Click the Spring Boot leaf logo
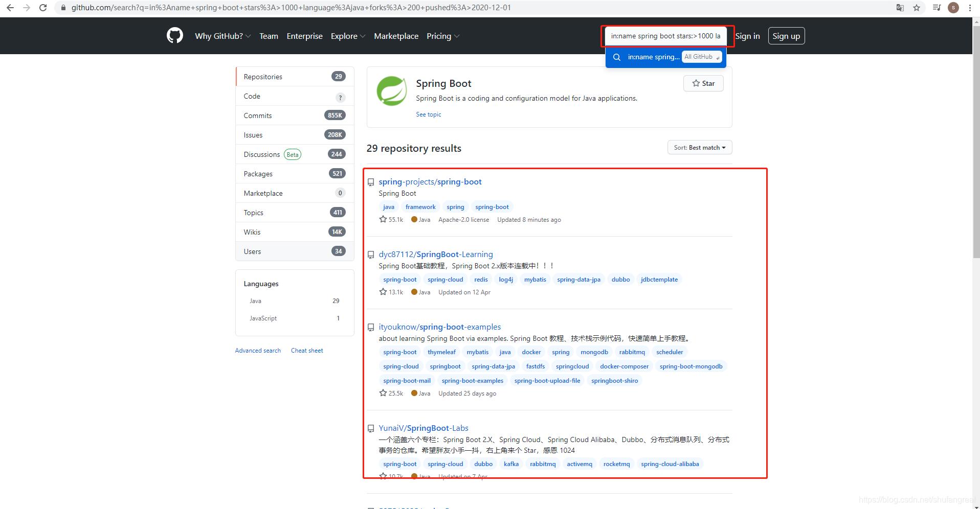 pyautogui.click(x=392, y=91)
